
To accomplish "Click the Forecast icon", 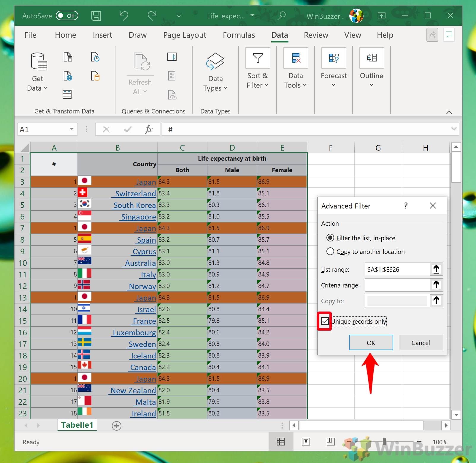I will (334, 58).
